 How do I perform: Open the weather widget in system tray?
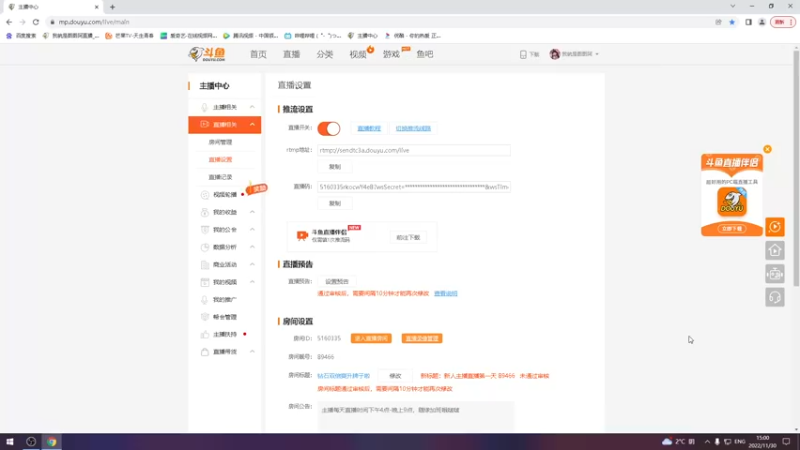click(678, 442)
